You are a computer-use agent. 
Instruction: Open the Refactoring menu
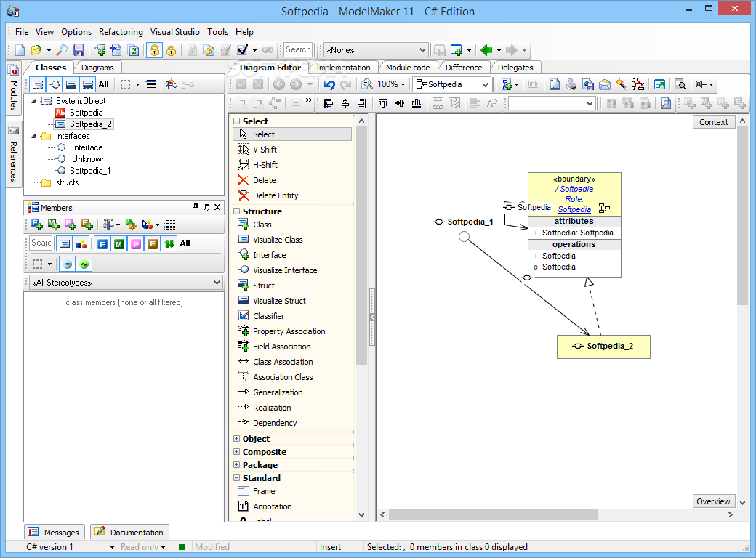(x=121, y=32)
